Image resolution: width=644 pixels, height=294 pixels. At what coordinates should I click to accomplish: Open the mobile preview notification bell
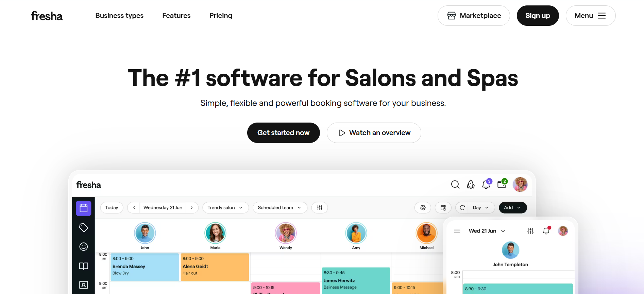pos(546,231)
